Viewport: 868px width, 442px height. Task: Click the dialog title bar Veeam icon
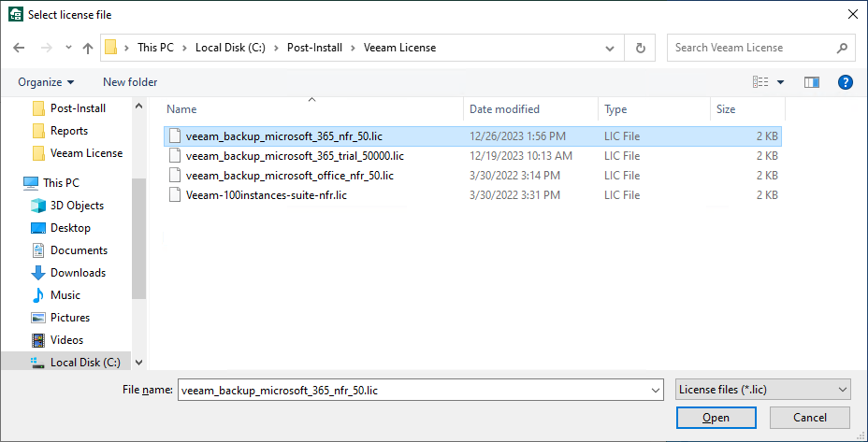(16, 14)
